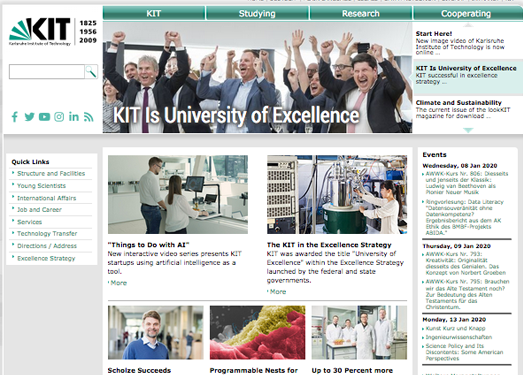This screenshot has width=523, height=375.
Task: Click 'More' under the AI article
Action: [x=118, y=283]
